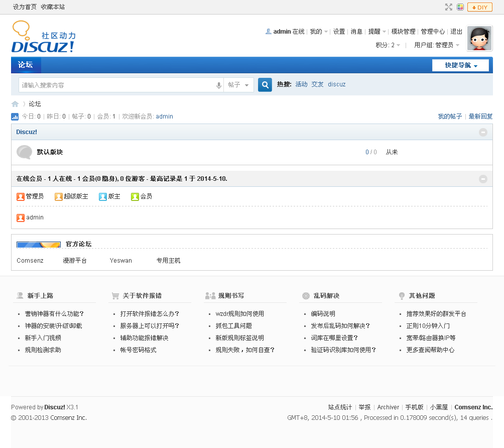Viewport: 504px width, 448px height.
Task: Click the 退出 logout link
Action: point(456,31)
